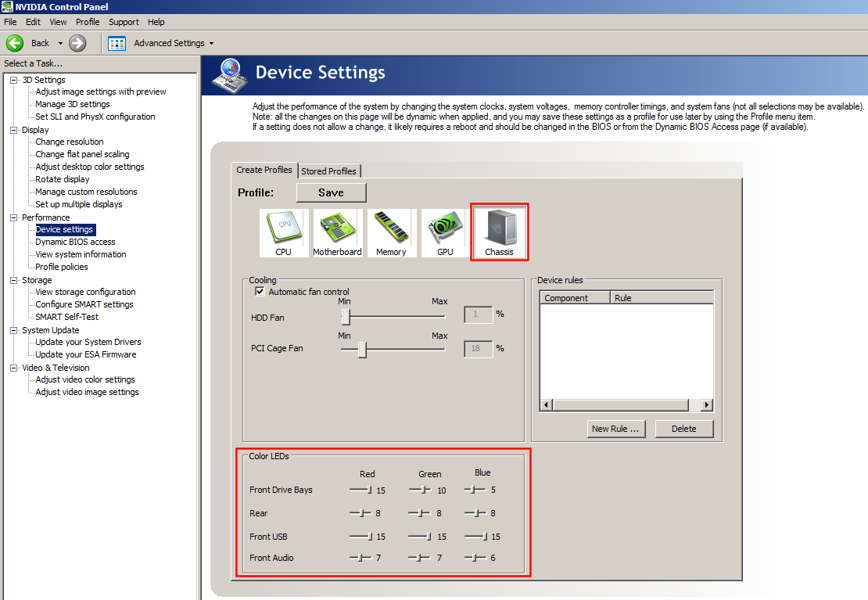The height and width of the screenshot is (600, 868).
Task: Collapse the Storage tree node
Action: [14, 280]
